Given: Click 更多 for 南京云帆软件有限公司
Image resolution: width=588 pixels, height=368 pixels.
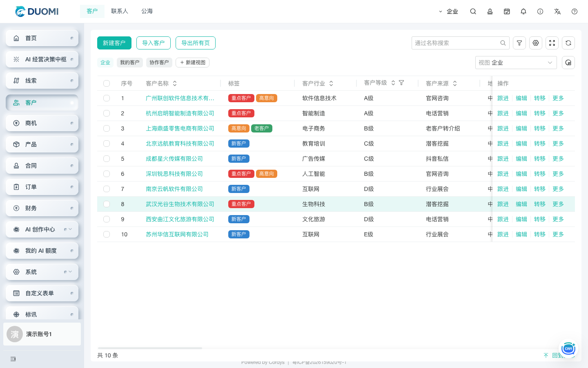Looking at the screenshot, I should (558, 189).
